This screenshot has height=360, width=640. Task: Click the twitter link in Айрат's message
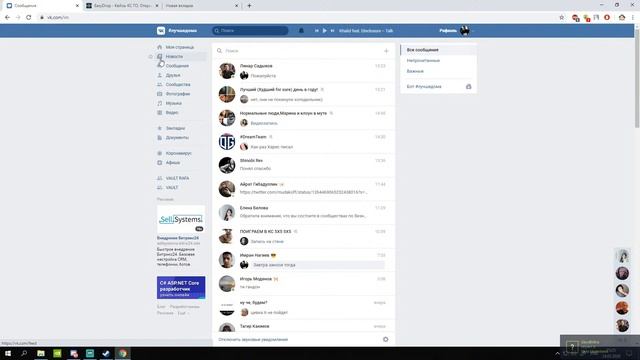(x=303, y=192)
